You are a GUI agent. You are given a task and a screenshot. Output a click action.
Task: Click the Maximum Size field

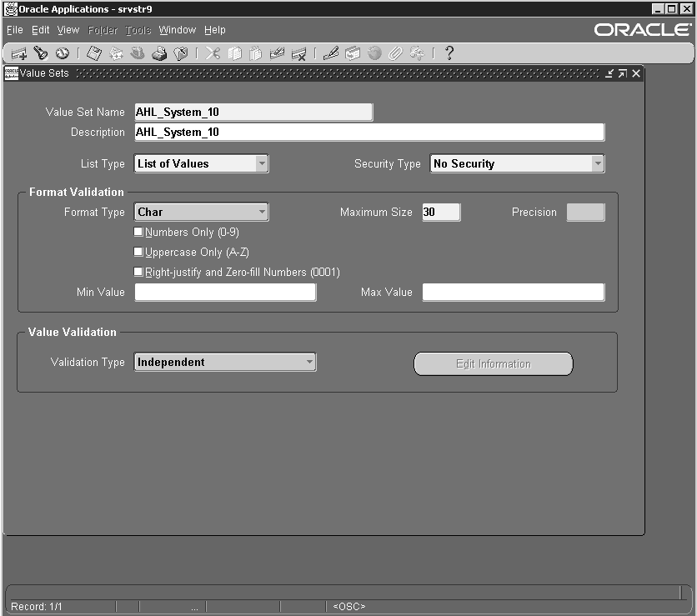click(441, 212)
